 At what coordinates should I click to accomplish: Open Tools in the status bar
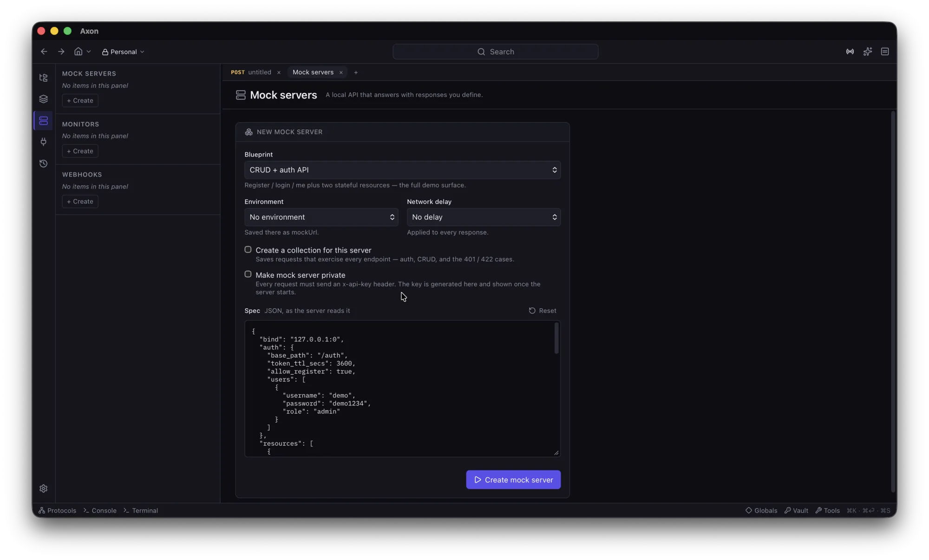828,510
